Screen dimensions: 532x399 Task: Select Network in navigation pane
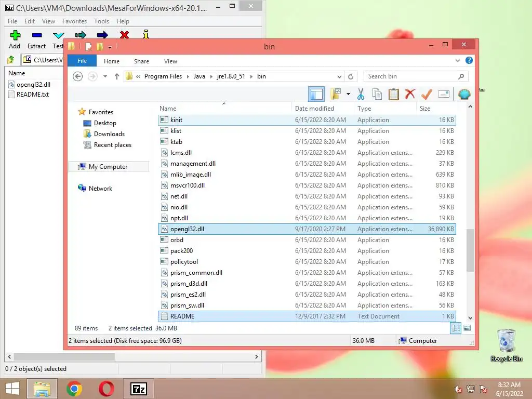point(100,188)
